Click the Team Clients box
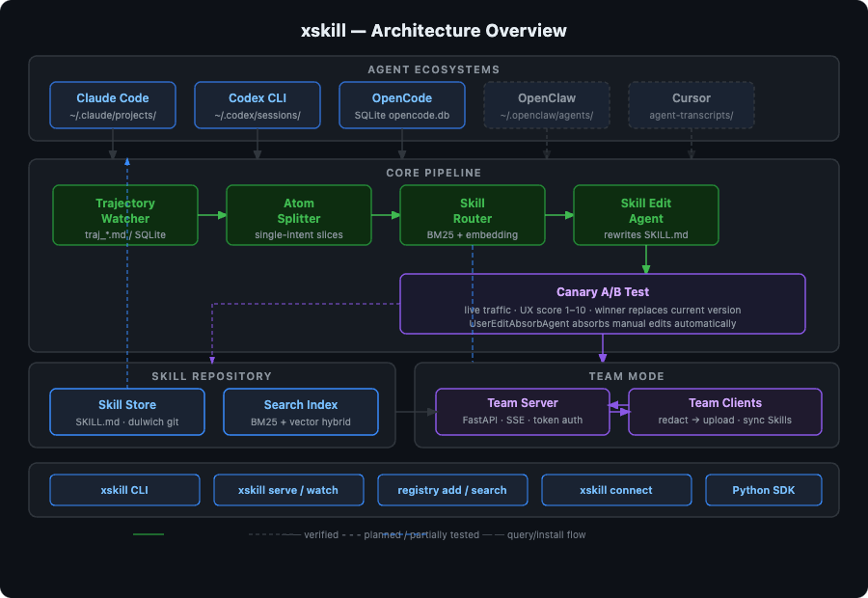Image resolution: width=868 pixels, height=598 pixels. [x=725, y=412]
